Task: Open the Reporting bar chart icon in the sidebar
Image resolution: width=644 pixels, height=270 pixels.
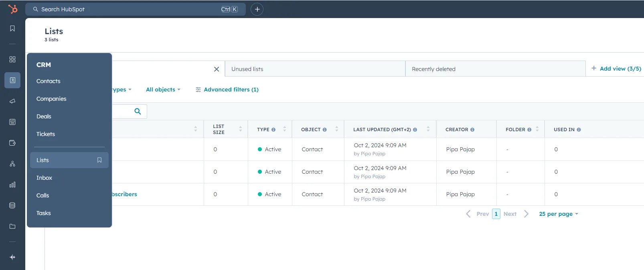Action: 12,185
